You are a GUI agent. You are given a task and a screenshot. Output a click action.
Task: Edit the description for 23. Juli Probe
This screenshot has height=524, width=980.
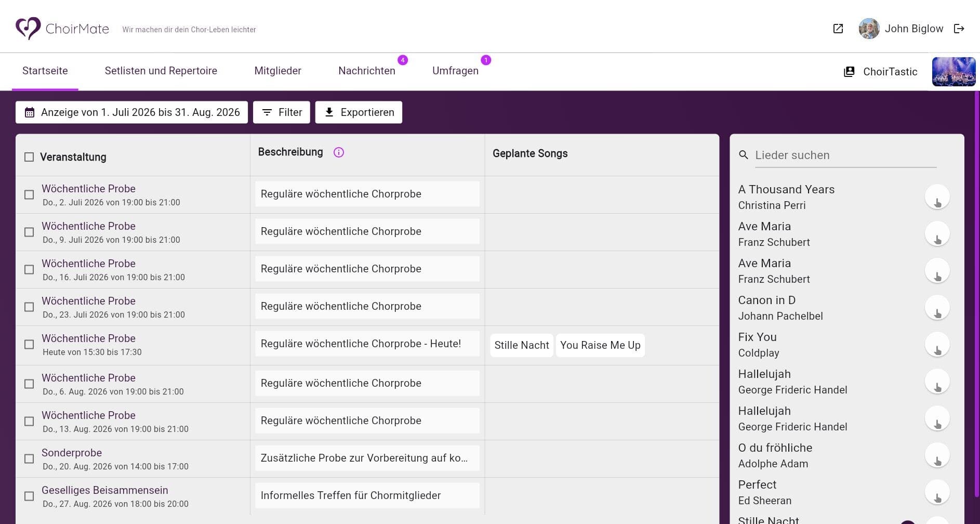(367, 306)
